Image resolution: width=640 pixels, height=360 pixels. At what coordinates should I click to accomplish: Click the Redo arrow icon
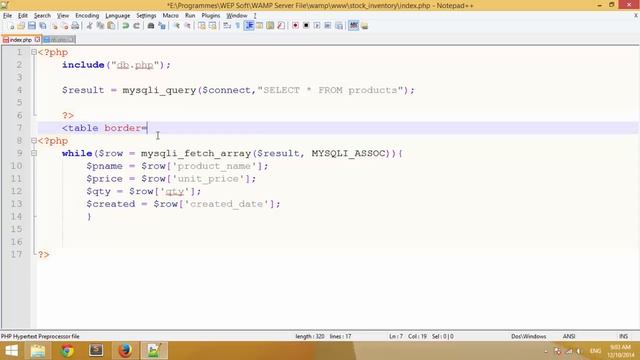[137, 26]
